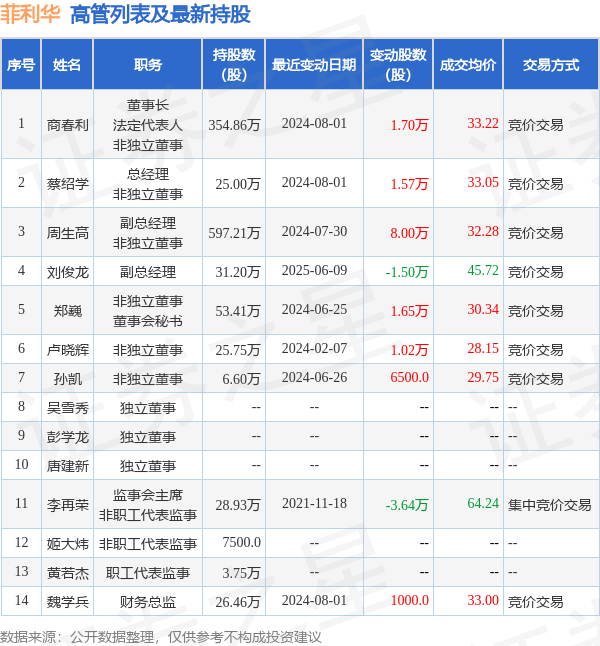Image resolution: width=600 pixels, height=646 pixels.
Task: Click the 高管列表及最新持股 heading
Action: click(x=160, y=14)
